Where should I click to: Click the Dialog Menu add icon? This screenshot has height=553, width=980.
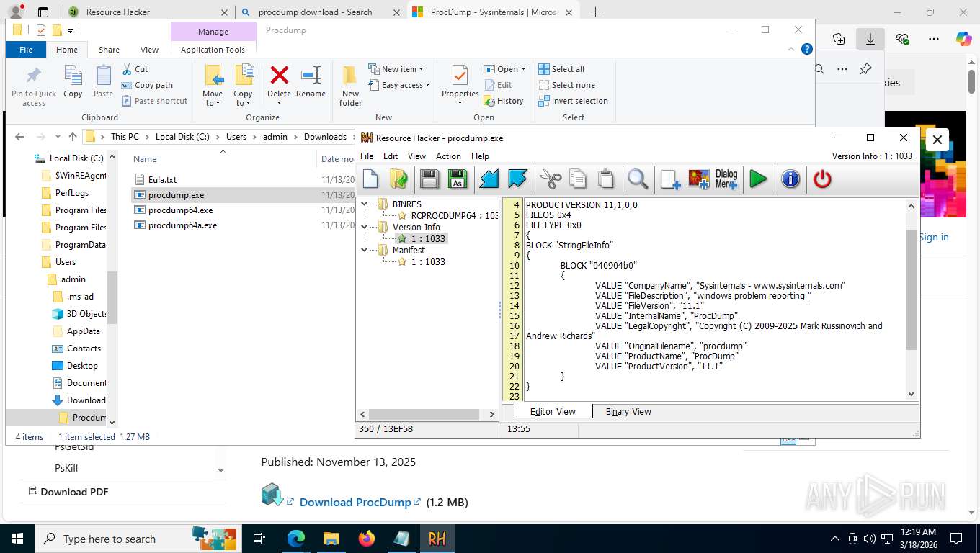[x=726, y=179]
